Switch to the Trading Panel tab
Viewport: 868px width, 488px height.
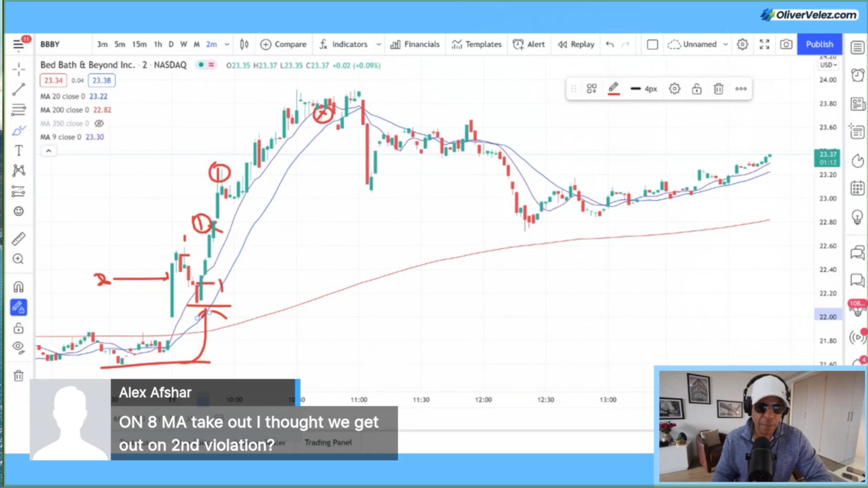pos(328,442)
